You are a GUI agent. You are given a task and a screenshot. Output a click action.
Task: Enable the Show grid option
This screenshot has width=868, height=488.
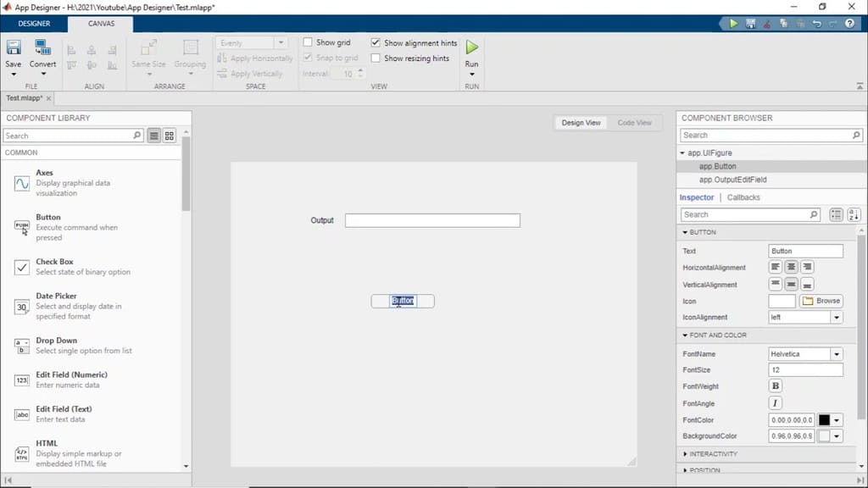[307, 42]
